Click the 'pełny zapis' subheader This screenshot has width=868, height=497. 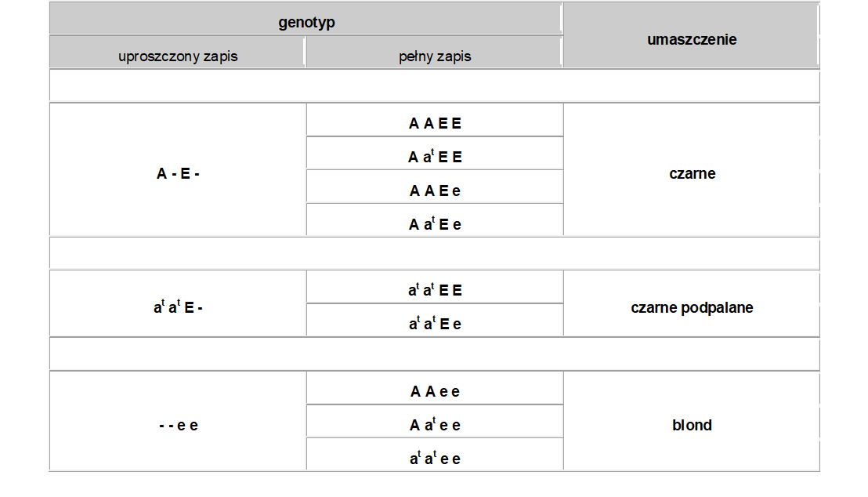tap(435, 56)
